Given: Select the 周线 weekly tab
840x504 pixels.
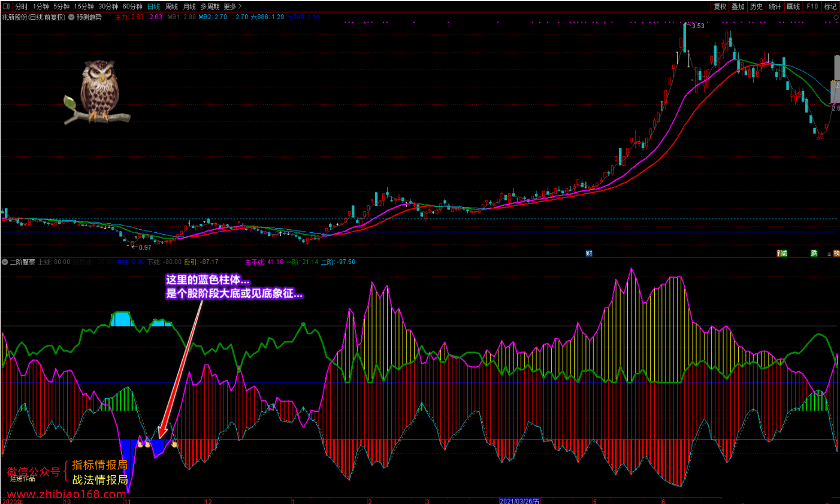Looking at the screenshot, I should [172, 7].
